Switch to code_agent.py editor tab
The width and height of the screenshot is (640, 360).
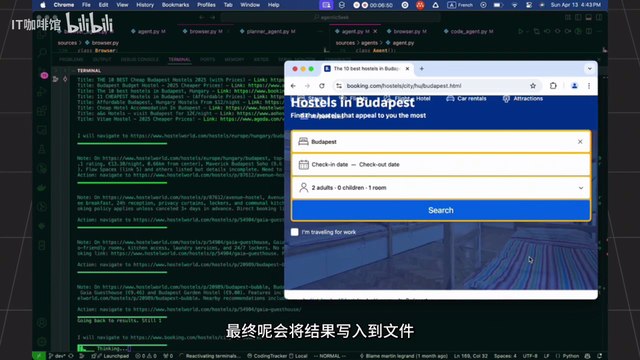coord(468,31)
